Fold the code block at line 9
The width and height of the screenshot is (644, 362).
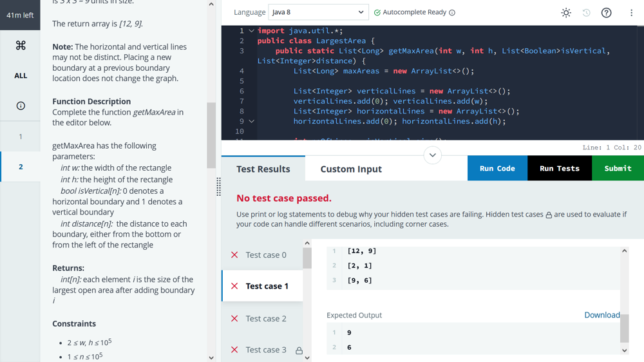coord(251,121)
